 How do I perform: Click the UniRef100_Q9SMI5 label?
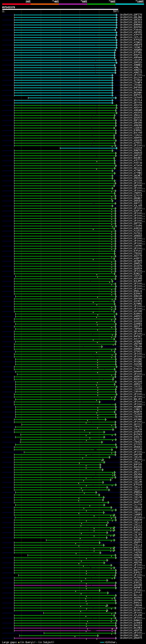(131, 118)
